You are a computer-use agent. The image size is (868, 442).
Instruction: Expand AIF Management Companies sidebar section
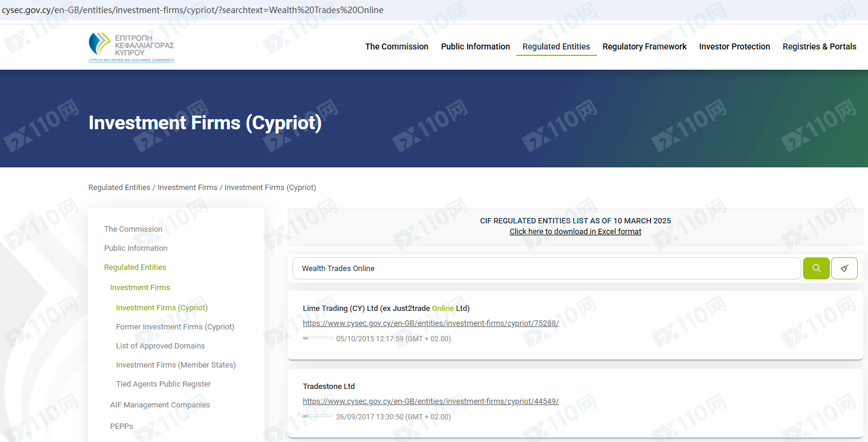point(160,405)
